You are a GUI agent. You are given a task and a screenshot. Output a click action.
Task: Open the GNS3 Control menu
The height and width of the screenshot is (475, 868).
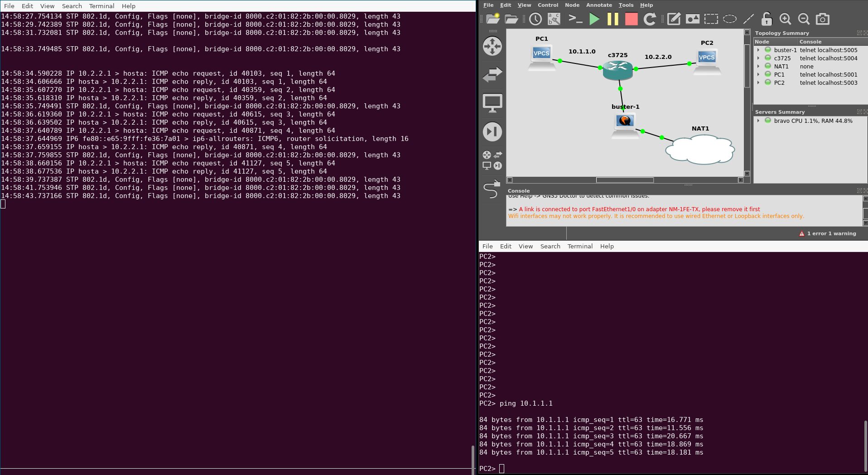click(x=548, y=5)
